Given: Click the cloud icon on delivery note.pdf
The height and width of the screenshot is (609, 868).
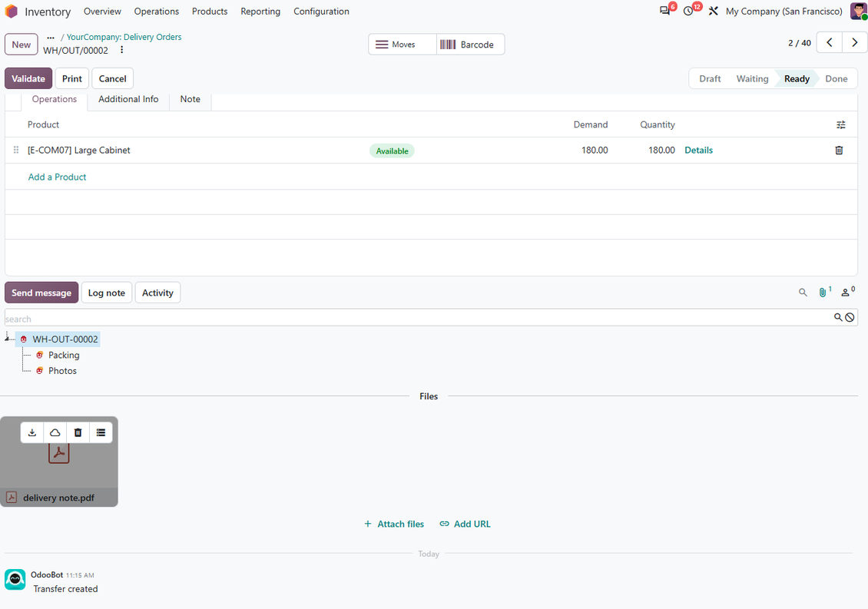Looking at the screenshot, I should [x=55, y=432].
